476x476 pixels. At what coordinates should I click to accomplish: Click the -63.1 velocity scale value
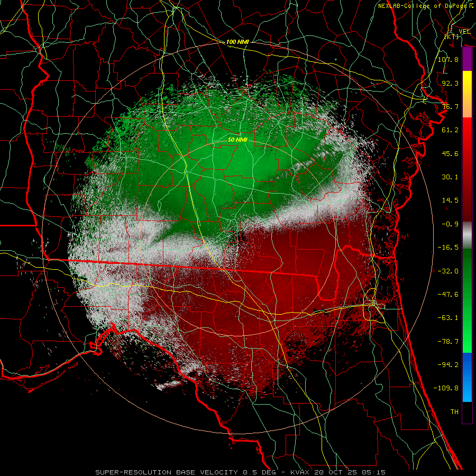click(x=448, y=318)
